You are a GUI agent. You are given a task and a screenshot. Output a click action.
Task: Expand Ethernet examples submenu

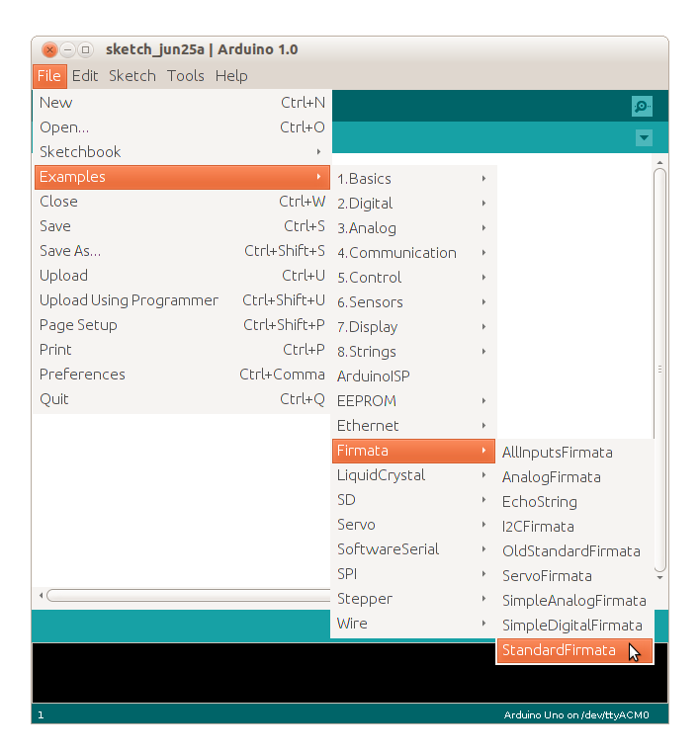coord(413,426)
